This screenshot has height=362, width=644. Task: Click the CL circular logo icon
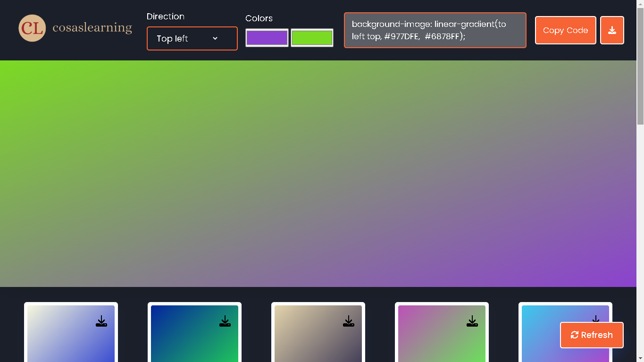32,28
